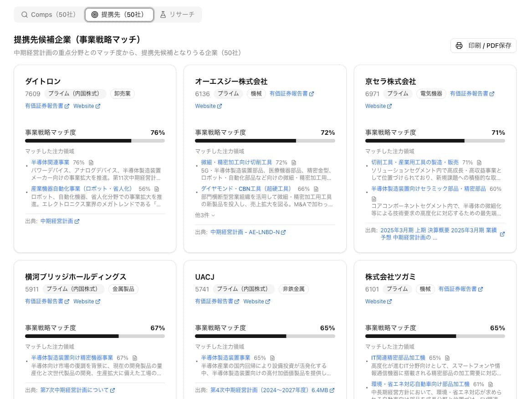Open オーエスジー 有価証券報告書 link
The width and height of the screenshot is (532, 399).
292,94
